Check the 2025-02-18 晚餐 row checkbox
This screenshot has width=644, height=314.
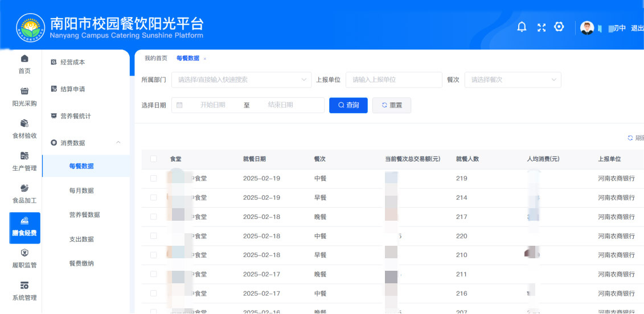pos(154,217)
